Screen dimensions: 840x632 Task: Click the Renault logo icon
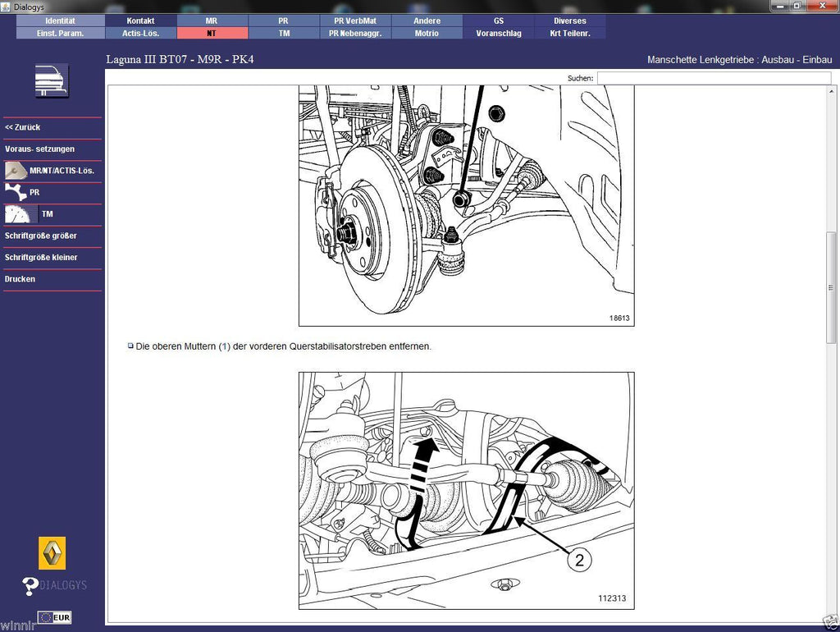[52, 552]
